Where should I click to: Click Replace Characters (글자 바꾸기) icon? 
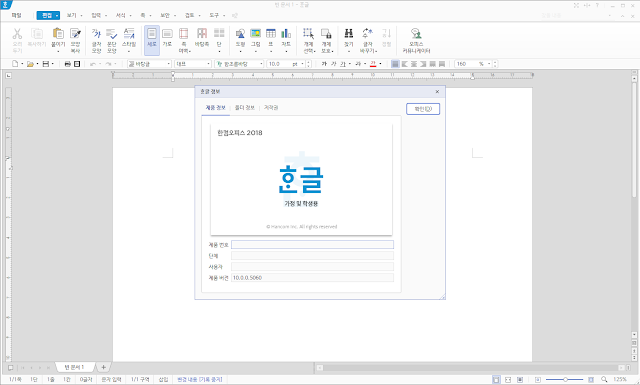pos(368,33)
